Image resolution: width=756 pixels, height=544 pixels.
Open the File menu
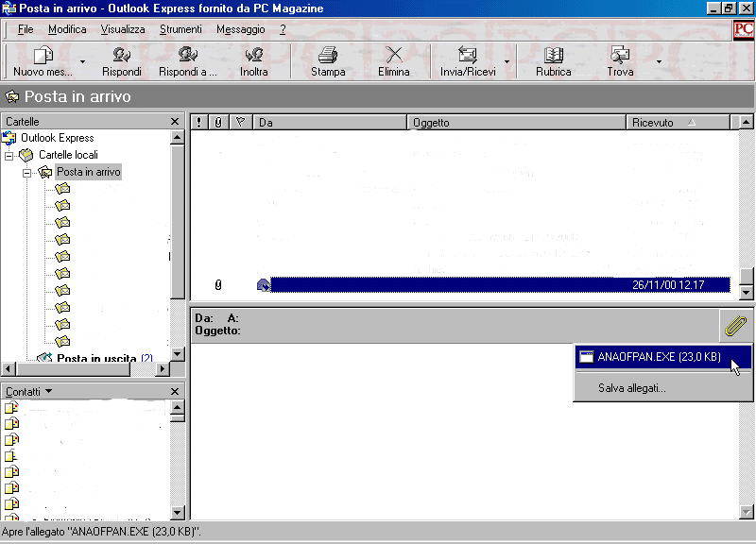tap(26, 29)
